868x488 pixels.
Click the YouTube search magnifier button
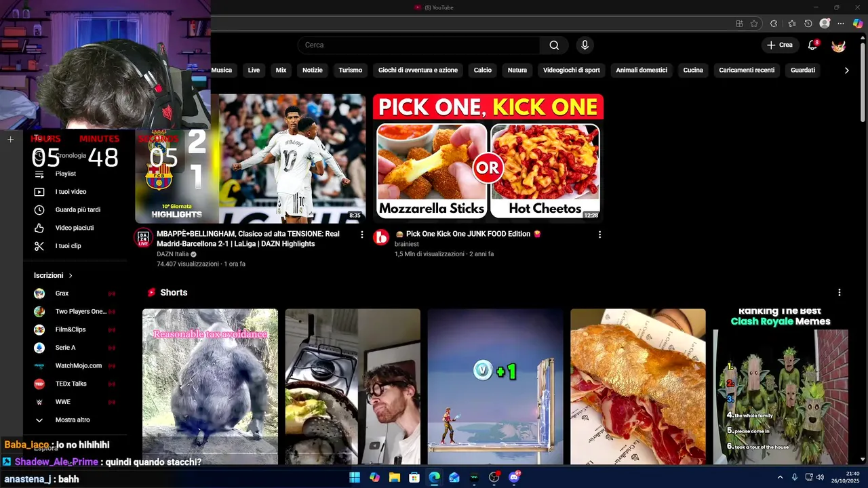(554, 45)
